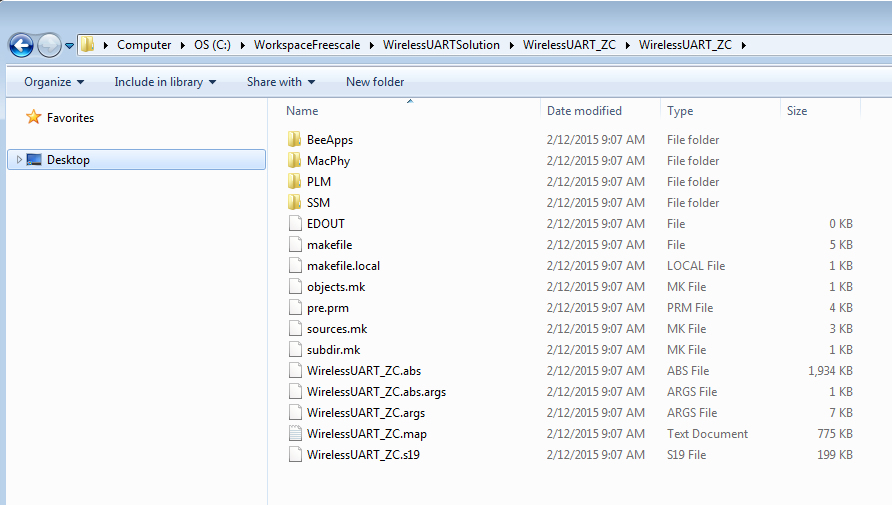Select the sources.mk file name
Screen dimensions: 892x505
point(337,329)
